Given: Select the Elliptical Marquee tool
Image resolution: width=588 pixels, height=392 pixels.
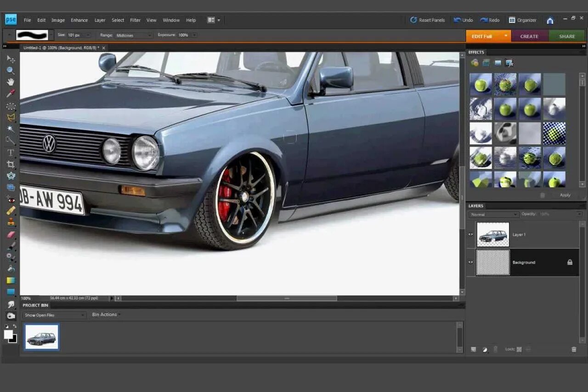Looking at the screenshot, I should (x=11, y=106).
